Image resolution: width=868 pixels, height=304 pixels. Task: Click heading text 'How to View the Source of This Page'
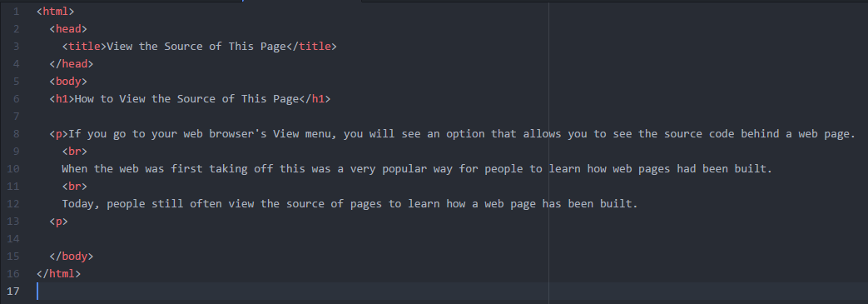[186, 99]
